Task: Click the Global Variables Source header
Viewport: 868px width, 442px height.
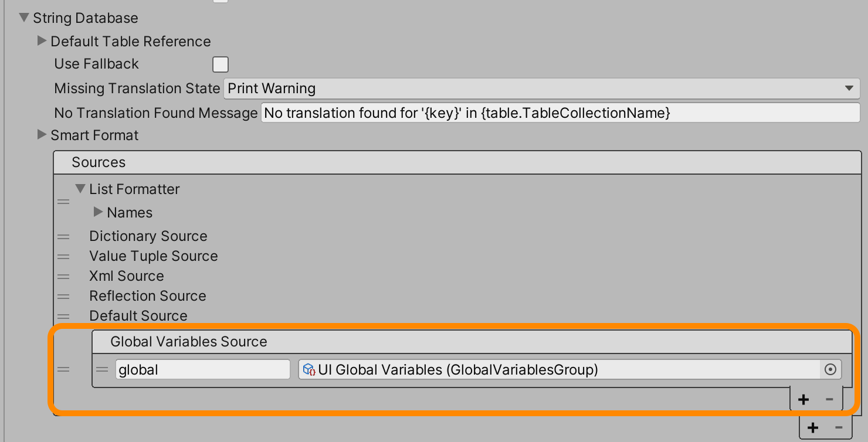Action: [188, 341]
